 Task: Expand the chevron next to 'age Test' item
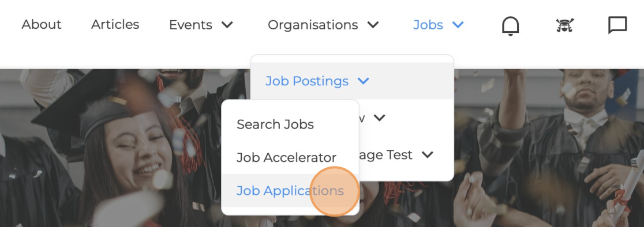tap(428, 155)
